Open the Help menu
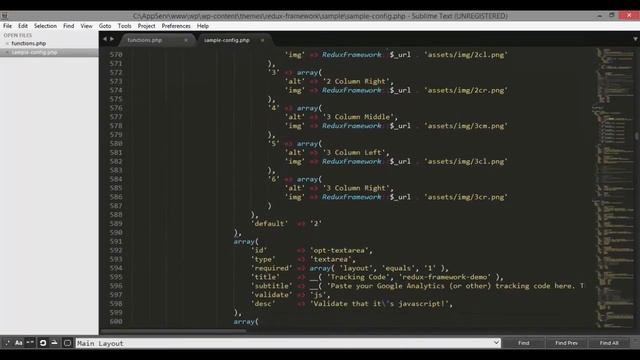 pyautogui.click(x=203, y=26)
